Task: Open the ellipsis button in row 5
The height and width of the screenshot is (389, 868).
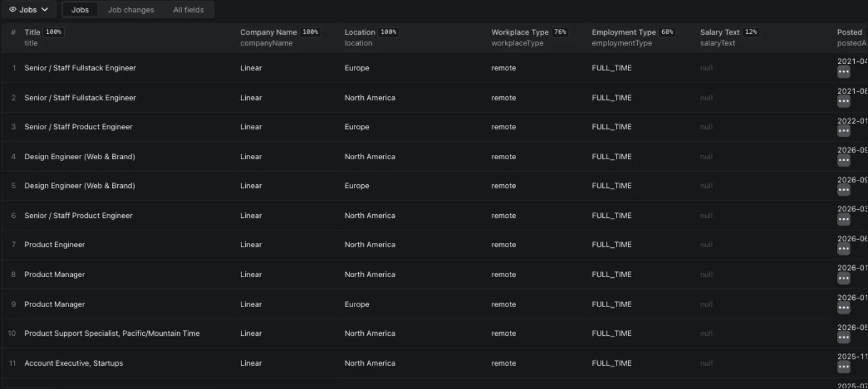Action: click(843, 190)
